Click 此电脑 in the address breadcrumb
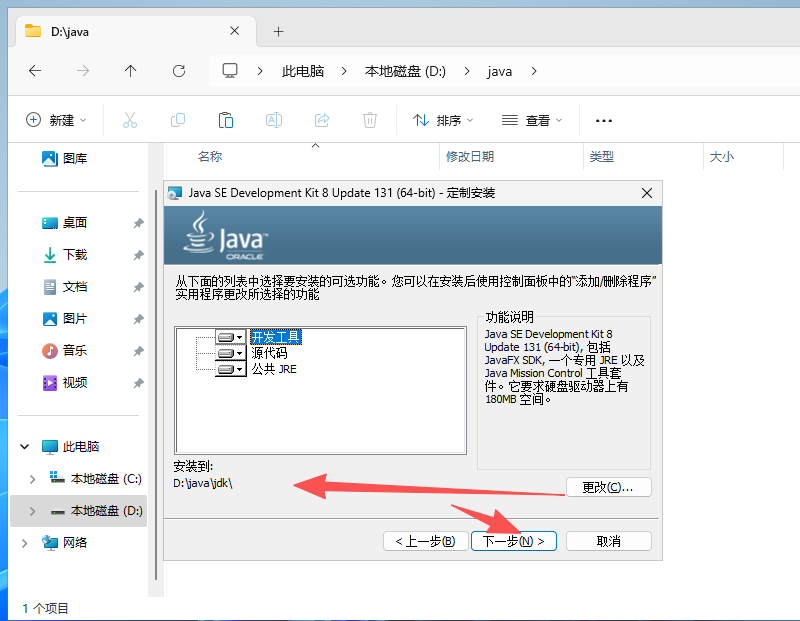The width and height of the screenshot is (800, 621). coord(303,71)
